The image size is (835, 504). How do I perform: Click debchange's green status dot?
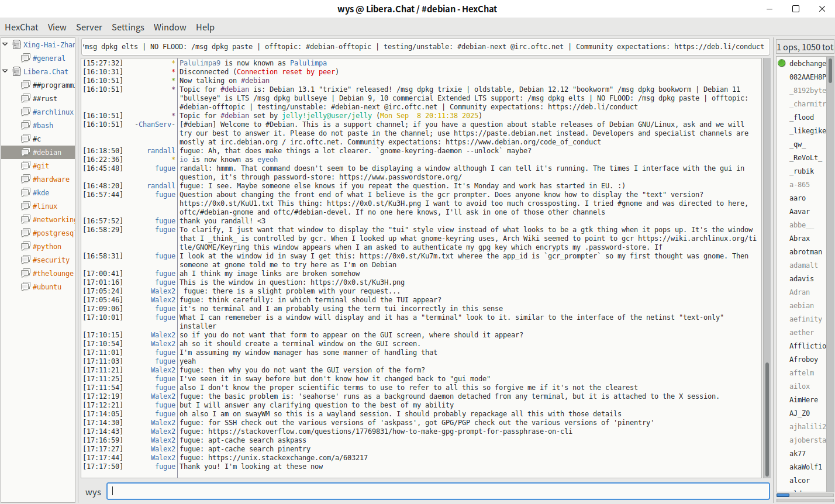click(782, 63)
